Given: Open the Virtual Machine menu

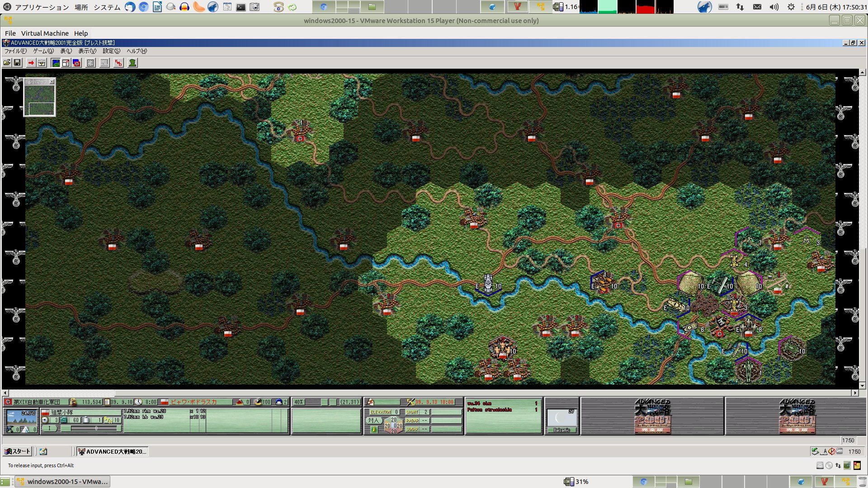Looking at the screenshot, I should click(45, 33).
